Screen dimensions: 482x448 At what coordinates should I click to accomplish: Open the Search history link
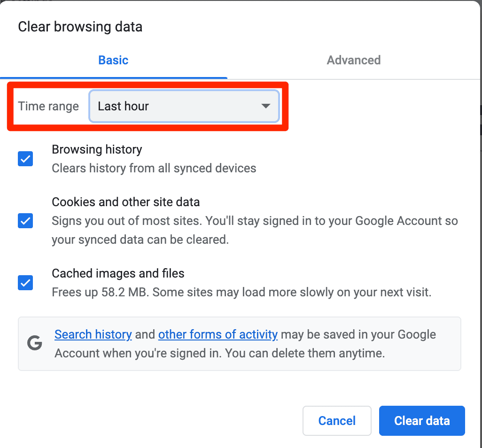click(x=93, y=334)
